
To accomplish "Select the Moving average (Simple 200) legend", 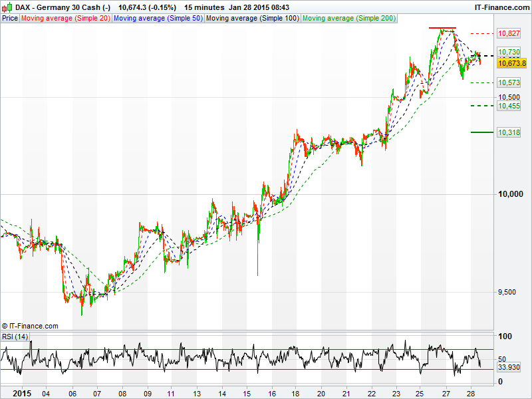I will [349, 19].
